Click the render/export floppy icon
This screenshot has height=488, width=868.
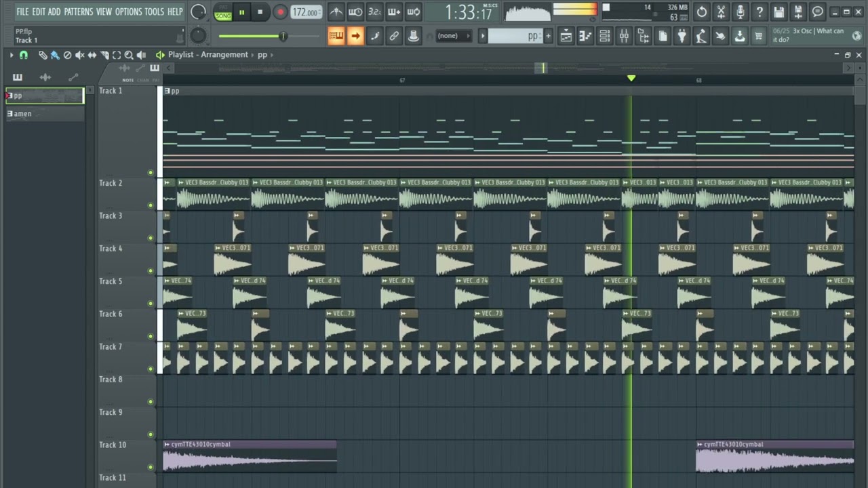(798, 12)
